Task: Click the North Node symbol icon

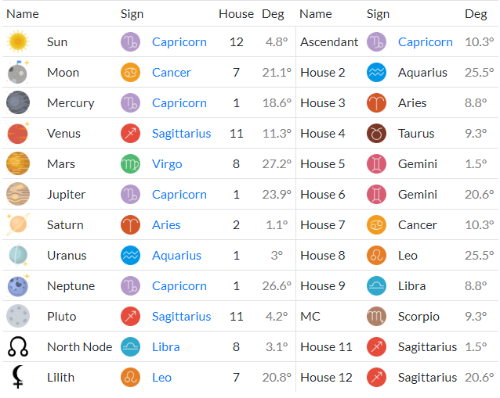Action: (x=18, y=347)
